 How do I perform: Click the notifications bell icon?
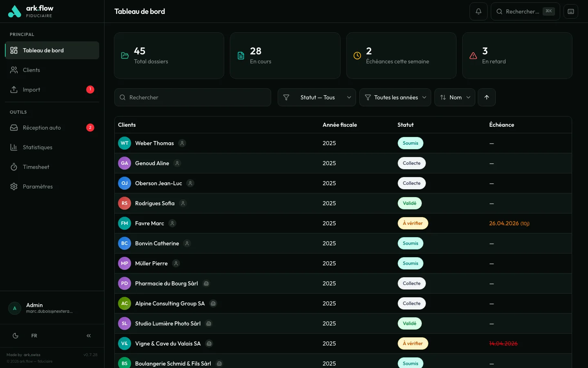pyautogui.click(x=478, y=11)
